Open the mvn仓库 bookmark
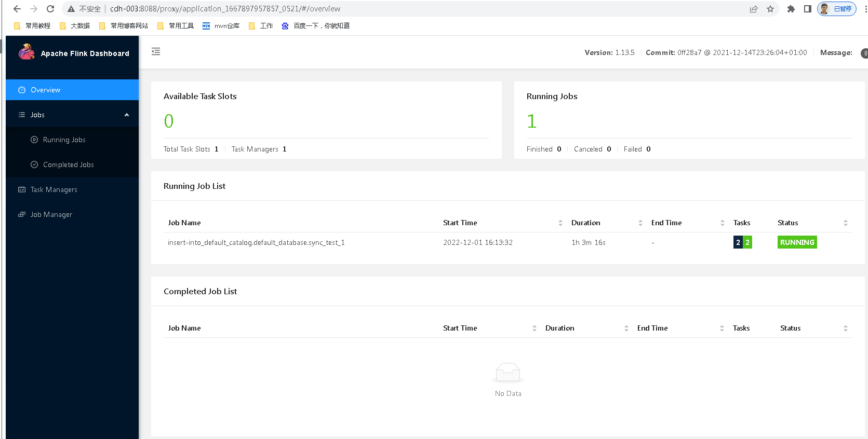This screenshot has height=439, width=868. tap(221, 25)
